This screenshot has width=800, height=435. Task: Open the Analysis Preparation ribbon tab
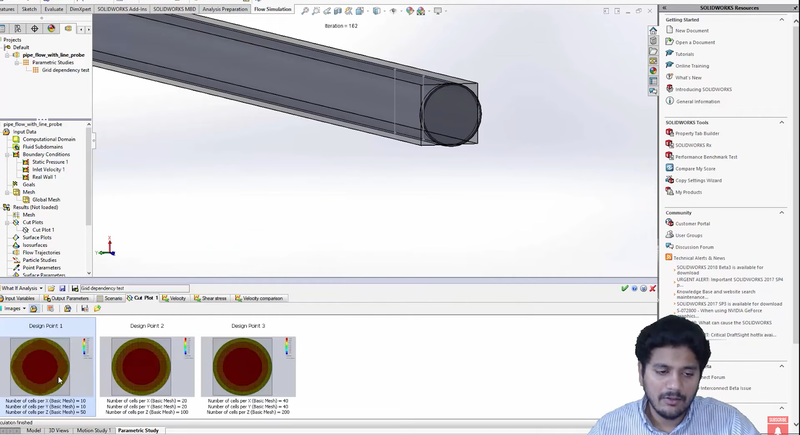[x=224, y=9]
